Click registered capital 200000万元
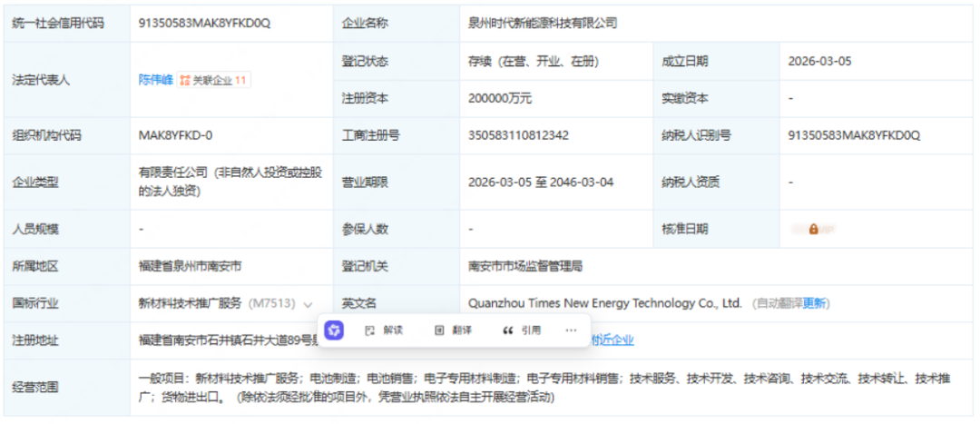The image size is (980, 424). point(500,98)
